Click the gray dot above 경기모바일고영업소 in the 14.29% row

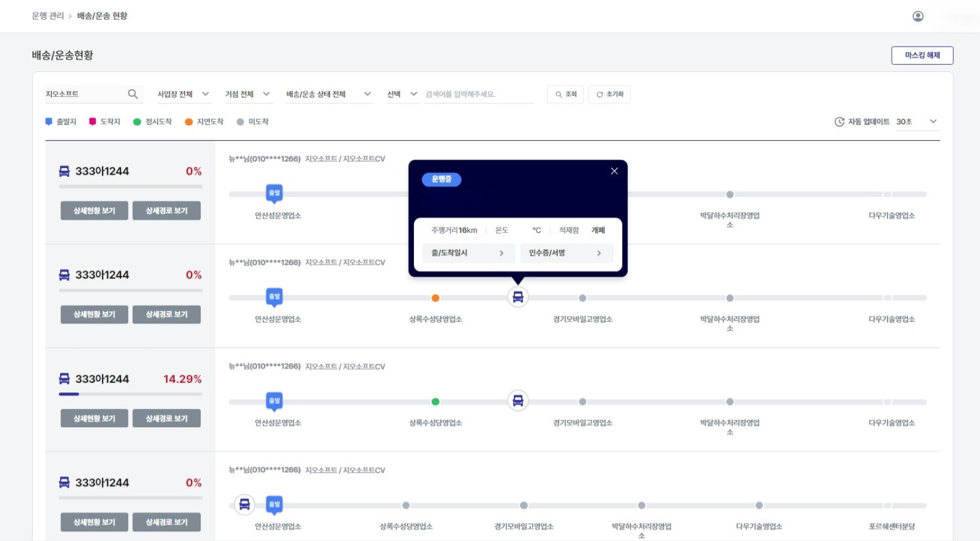click(x=583, y=402)
